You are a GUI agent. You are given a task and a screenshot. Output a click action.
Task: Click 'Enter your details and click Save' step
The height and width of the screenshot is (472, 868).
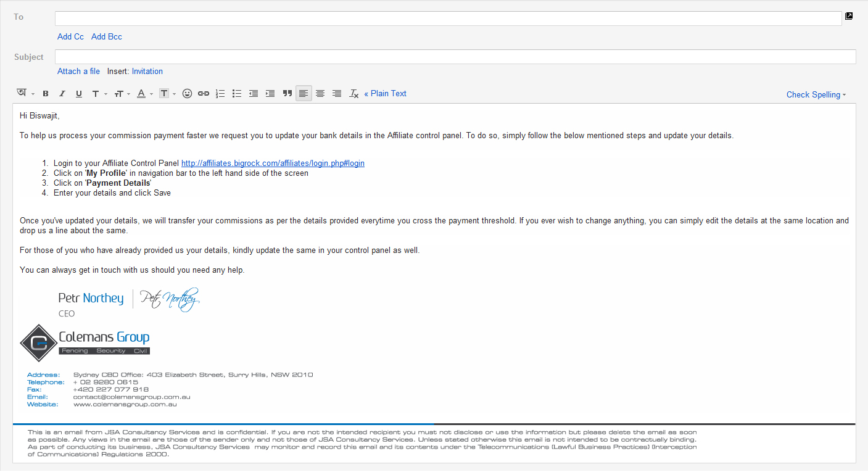[x=112, y=193]
